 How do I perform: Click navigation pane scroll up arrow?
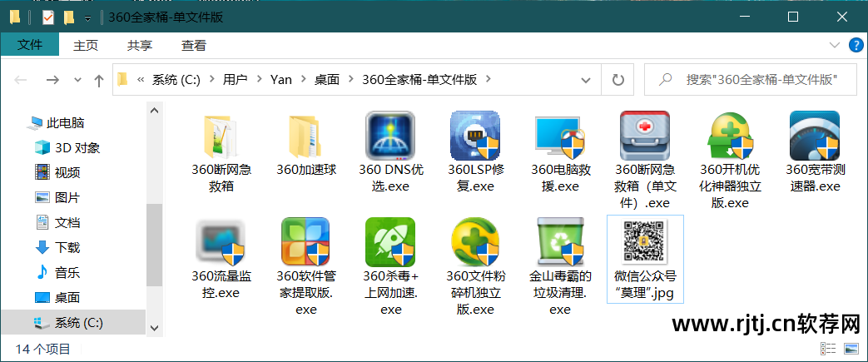(154, 110)
